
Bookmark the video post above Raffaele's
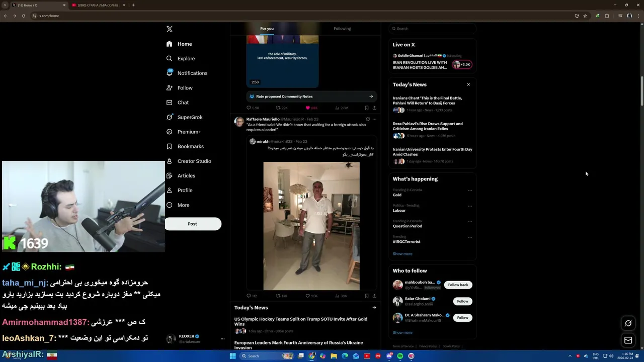click(367, 108)
